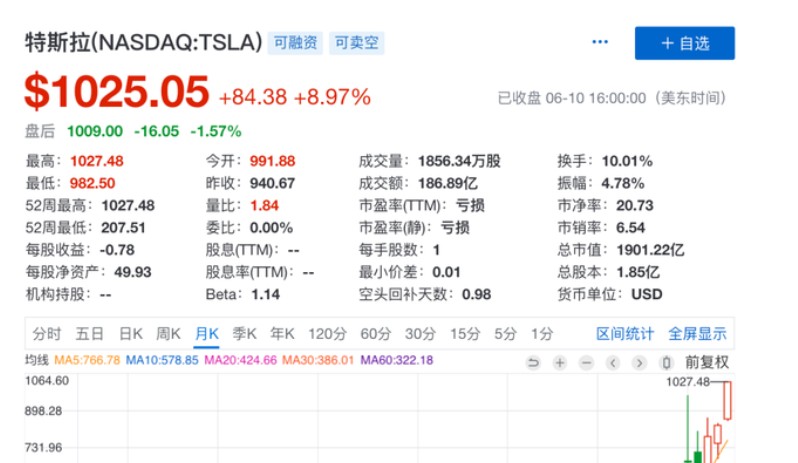The height and width of the screenshot is (463, 798).
Task: Switch to the 分时 tab
Action: click(47, 334)
